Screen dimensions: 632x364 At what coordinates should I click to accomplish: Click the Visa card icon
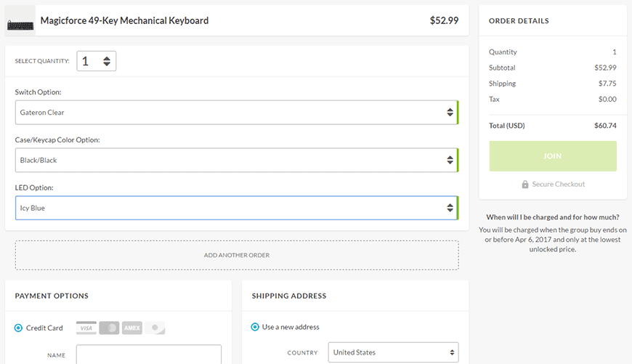[86, 328]
